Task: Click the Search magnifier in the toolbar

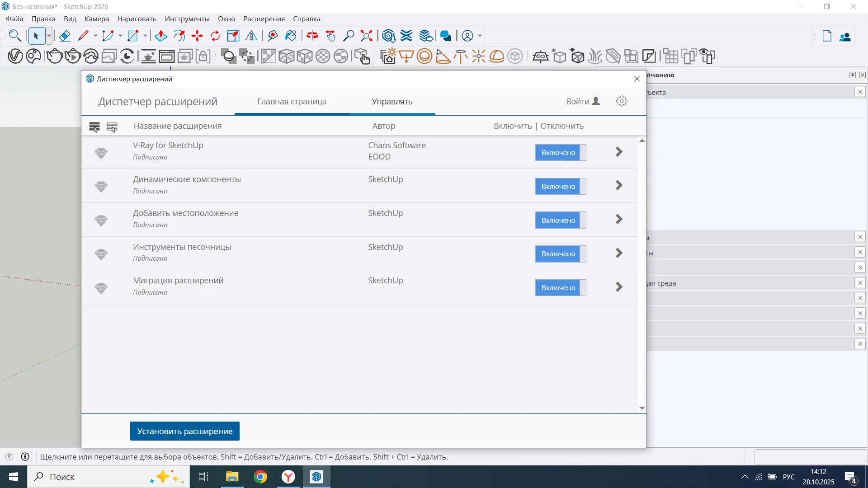Action: [15, 36]
